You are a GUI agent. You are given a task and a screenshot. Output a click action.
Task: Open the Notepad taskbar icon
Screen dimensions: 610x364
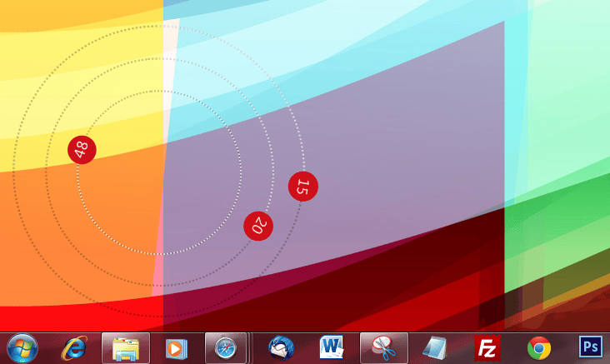[x=435, y=348]
